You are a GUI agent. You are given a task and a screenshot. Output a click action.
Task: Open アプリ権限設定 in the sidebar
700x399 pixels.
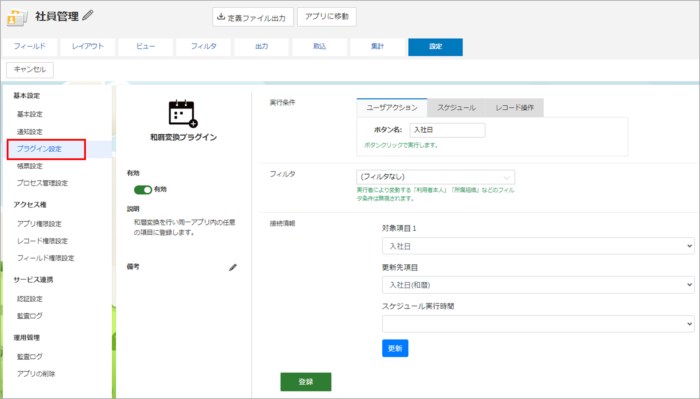click(x=39, y=224)
